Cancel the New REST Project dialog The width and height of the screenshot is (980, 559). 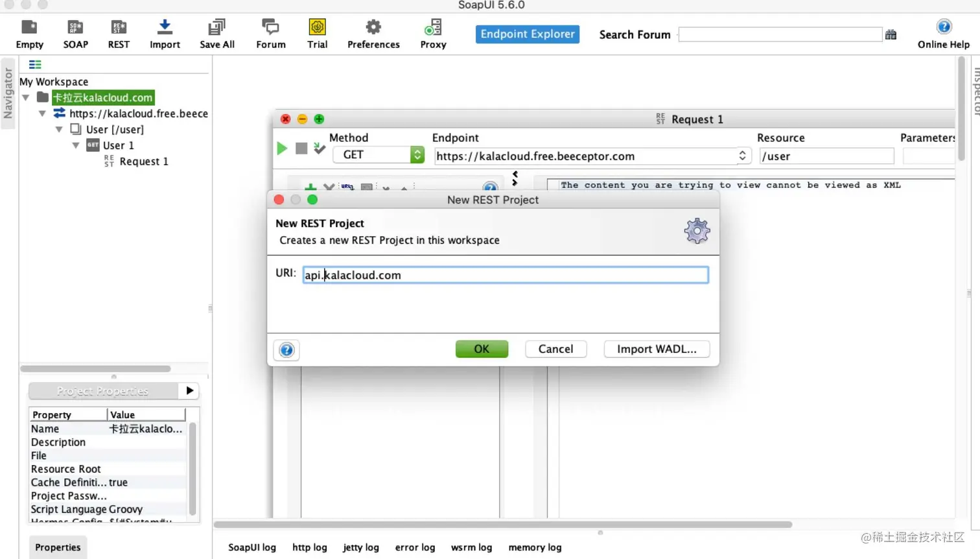[555, 349]
